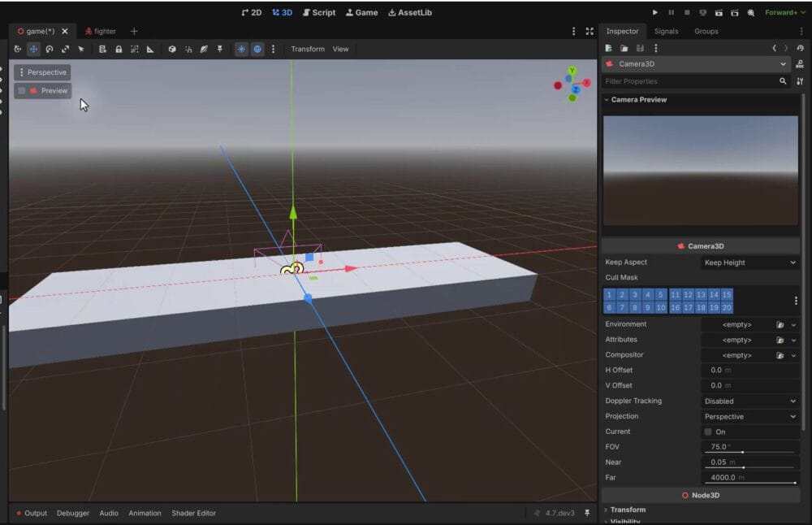Open cull mask layer options menu
812x525 pixels.
click(796, 301)
